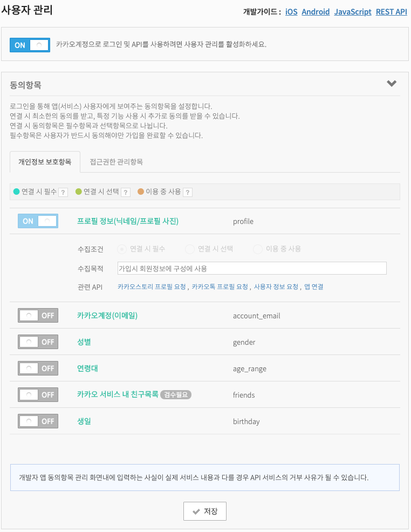Click the 검수필요 badge
411x532 pixels.
[x=176, y=394]
